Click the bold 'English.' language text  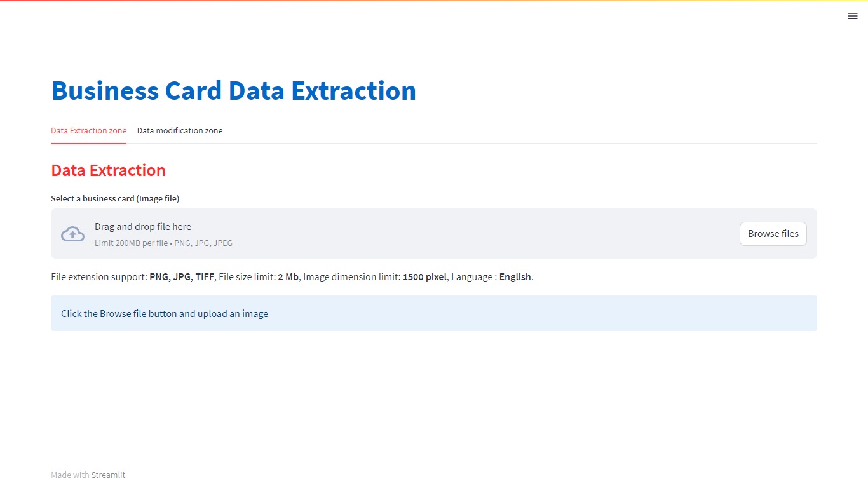pos(517,277)
